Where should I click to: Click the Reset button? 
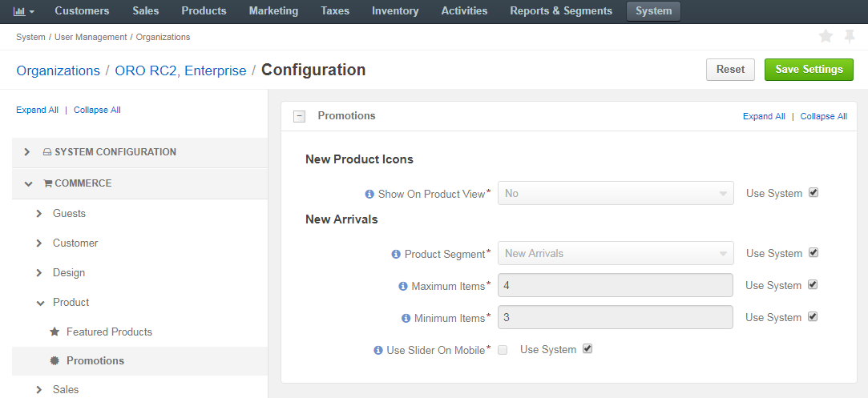(730, 70)
